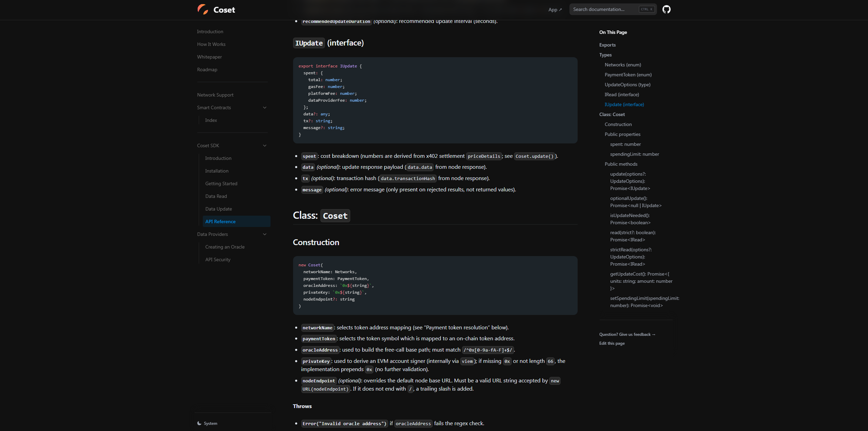
Task: Click the Coset flame logo
Action: click(x=203, y=10)
